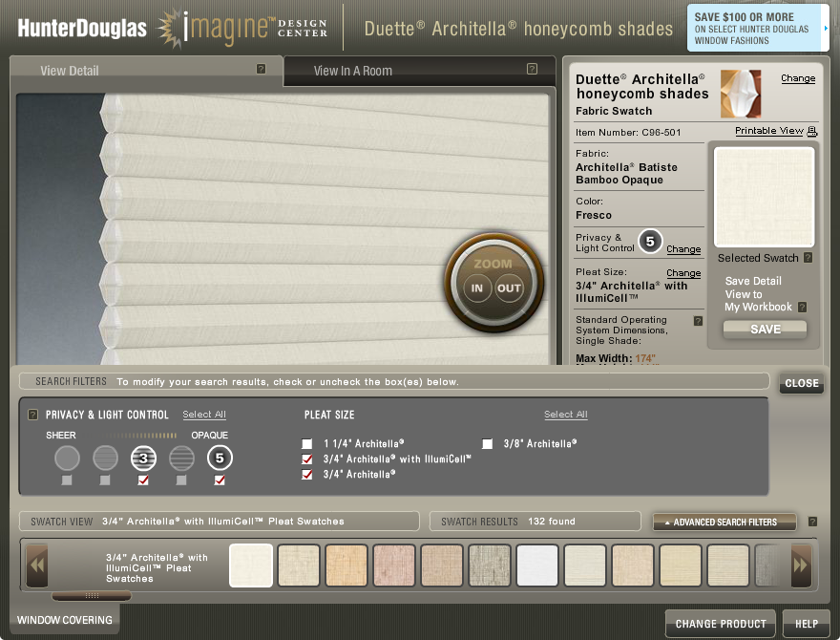Toggle checkbox under fourth opacity level
Image resolution: width=840 pixels, height=640 pixels.
pos(181,480)
